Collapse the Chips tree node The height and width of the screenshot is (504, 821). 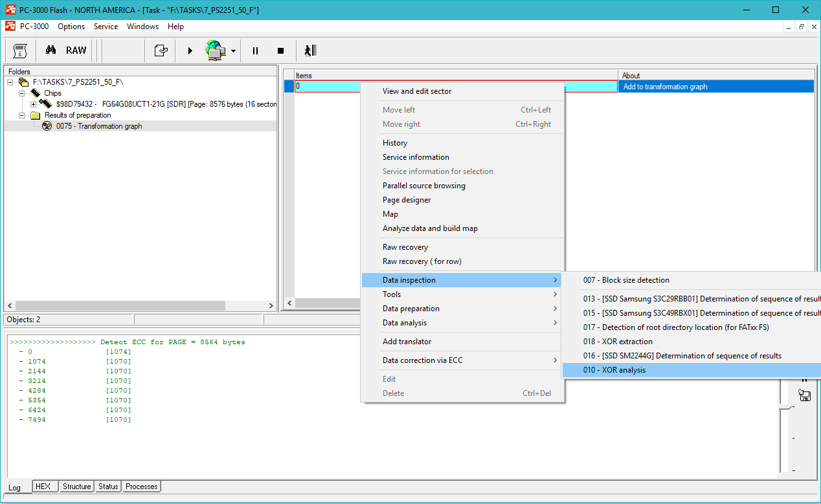(22, 93)
